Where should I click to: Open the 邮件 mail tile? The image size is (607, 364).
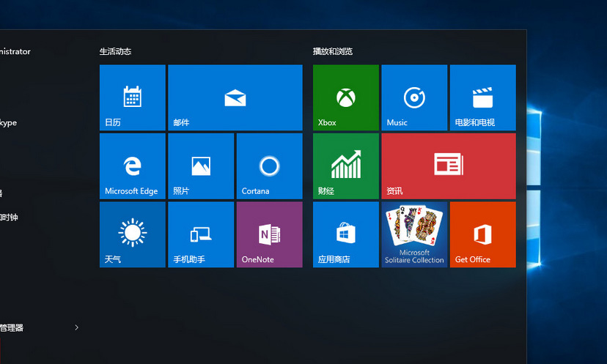click(235, 97)
